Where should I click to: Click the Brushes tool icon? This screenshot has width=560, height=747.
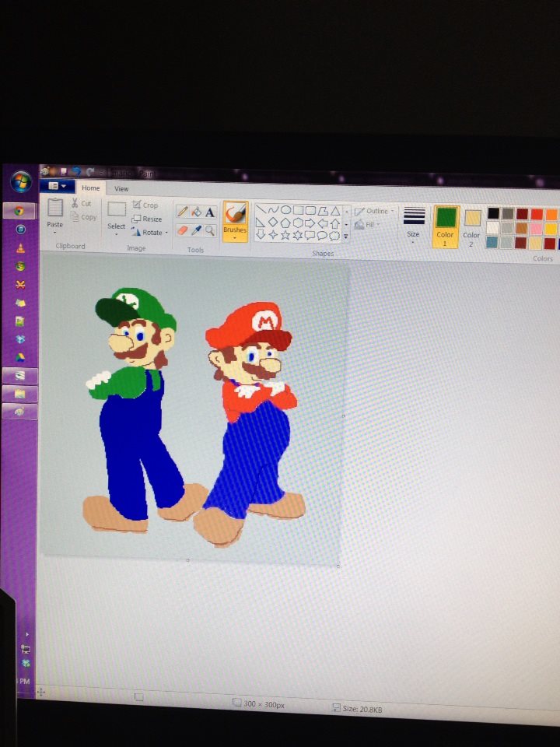click(235, 213)
